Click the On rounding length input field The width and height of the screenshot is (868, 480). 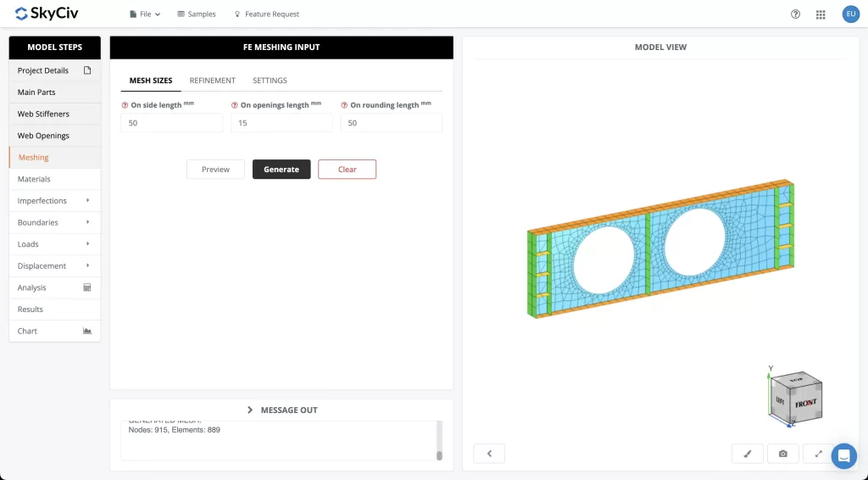(x=391, y=123)
